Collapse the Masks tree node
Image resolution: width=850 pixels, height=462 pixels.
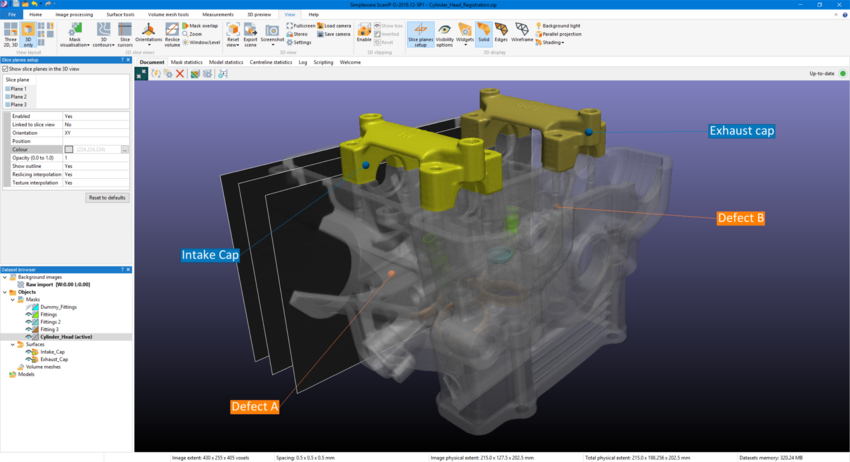pos(13,299)
